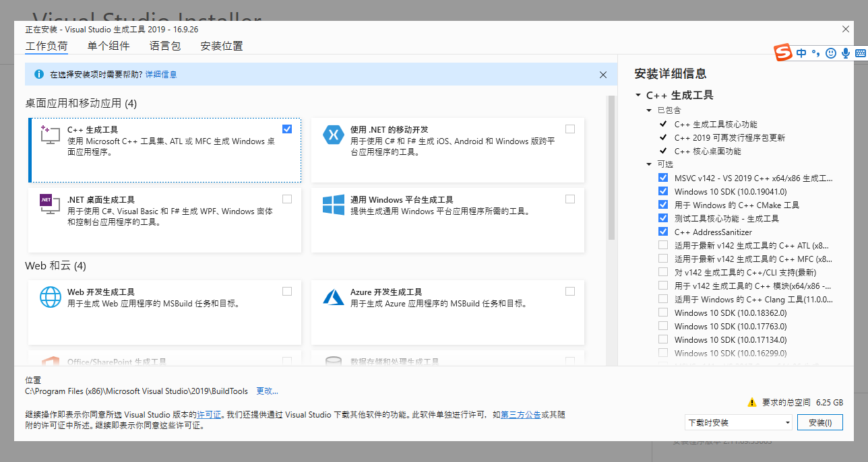The height and width of the screenshot is (462, 868).
Task: Click the BuildTools install path text
Action: (x=137, y=391)
